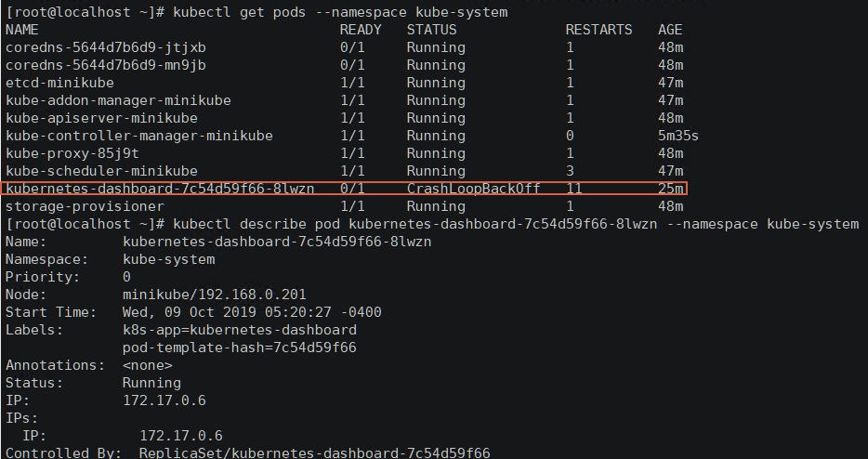
Task: Click the Node value minikube/192.168.0.201
Action: 215,295
